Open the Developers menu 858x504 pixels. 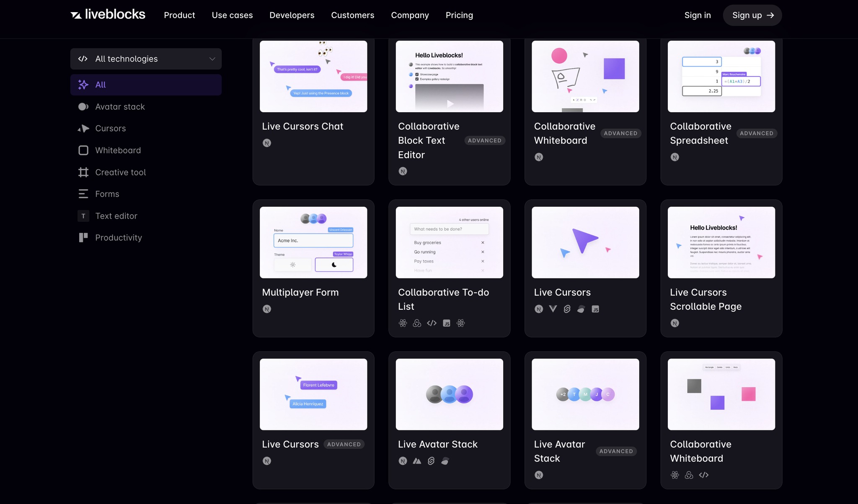292,15
